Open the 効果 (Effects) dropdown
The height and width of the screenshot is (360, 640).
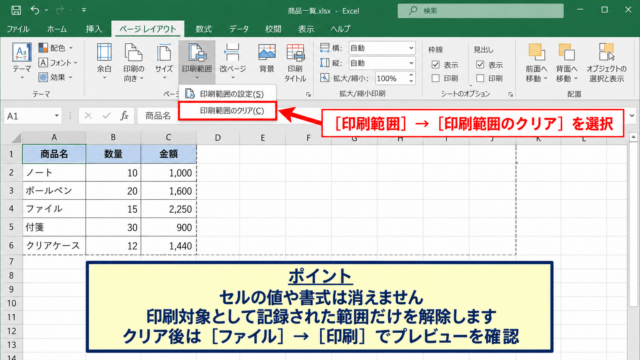tap(56, 77)
